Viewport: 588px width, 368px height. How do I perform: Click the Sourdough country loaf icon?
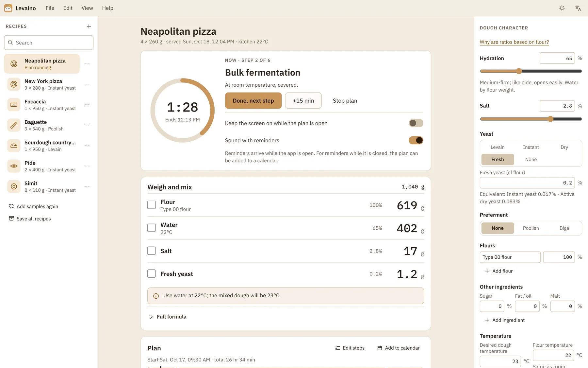[x=14, y=146]
